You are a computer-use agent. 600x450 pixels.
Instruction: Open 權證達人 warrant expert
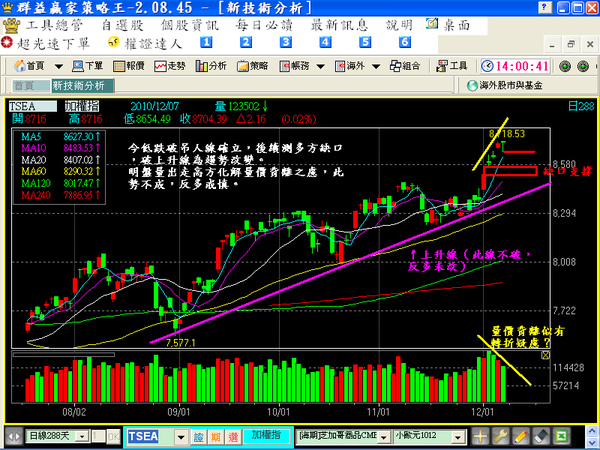145,43
